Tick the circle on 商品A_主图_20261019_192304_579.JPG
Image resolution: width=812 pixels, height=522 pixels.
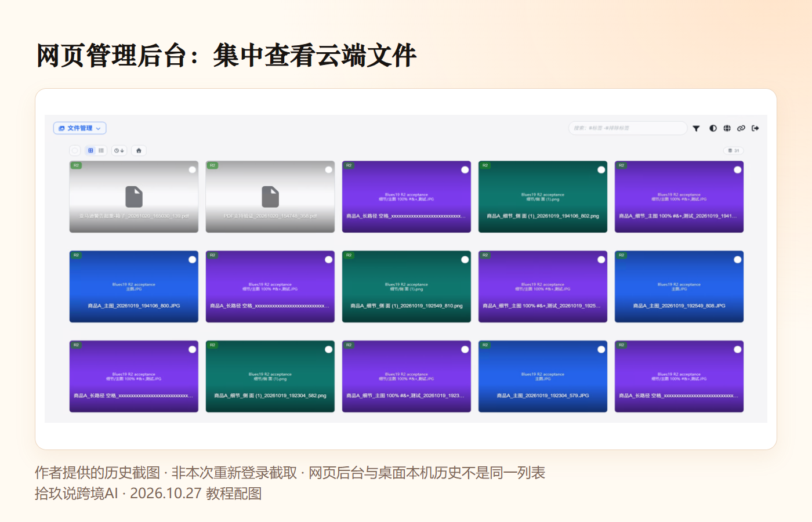[x=601, y=350]
